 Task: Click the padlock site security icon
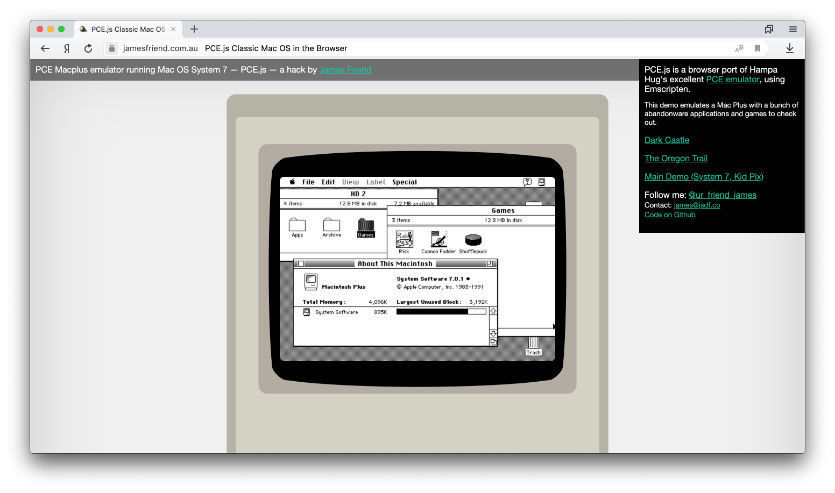tap(111, 48)
